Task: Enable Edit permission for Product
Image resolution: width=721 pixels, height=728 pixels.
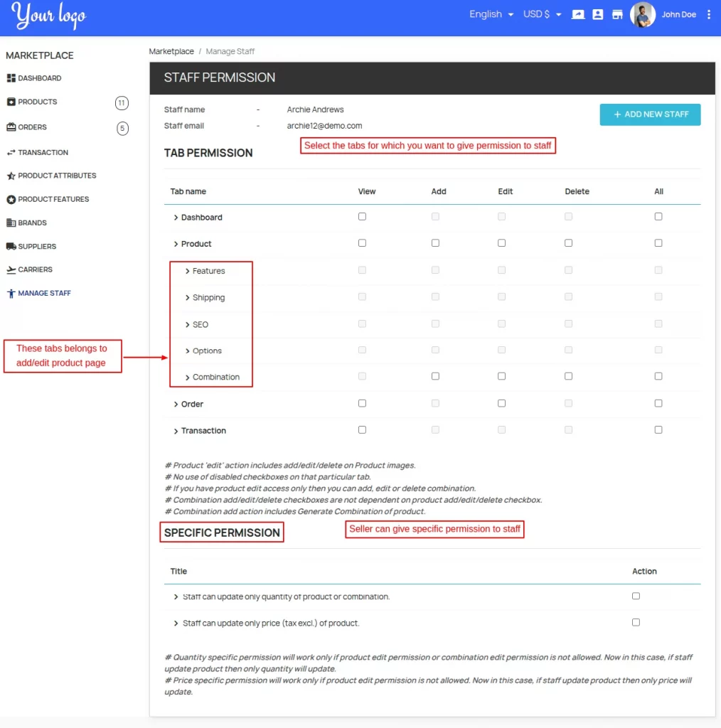Action: coord(501,243)
